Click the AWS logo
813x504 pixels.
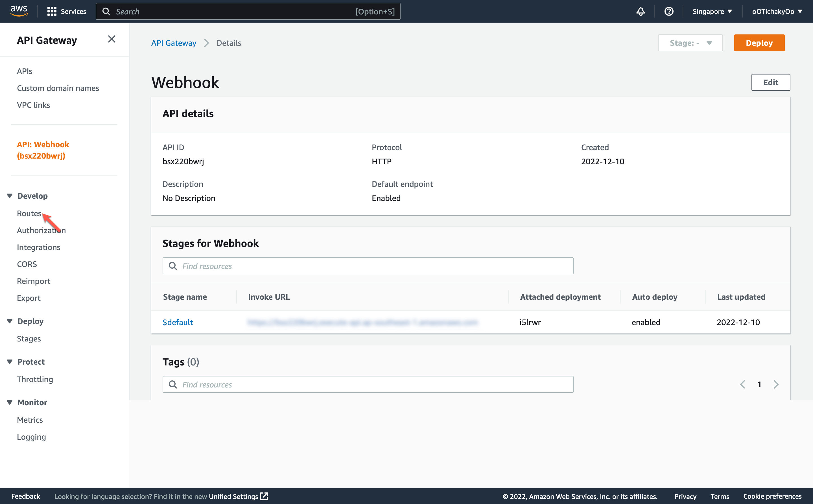[x=19, y=10]
